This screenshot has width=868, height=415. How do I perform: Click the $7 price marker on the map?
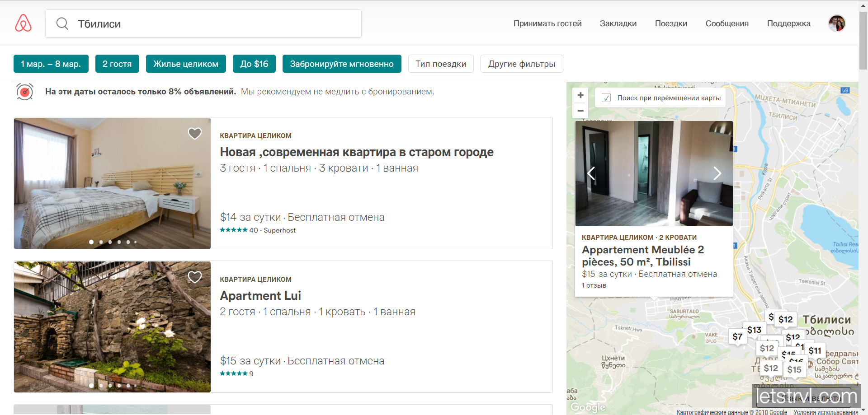[x=737, y=336]
